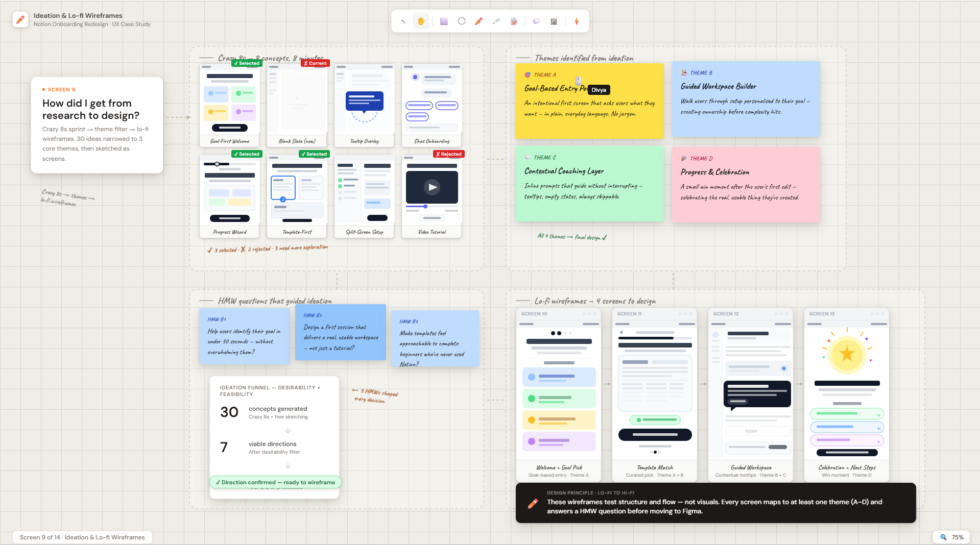Open the Progress Wizard sketch card
Image resolution: width=980 pixels, height=545 pixels.
229,196
